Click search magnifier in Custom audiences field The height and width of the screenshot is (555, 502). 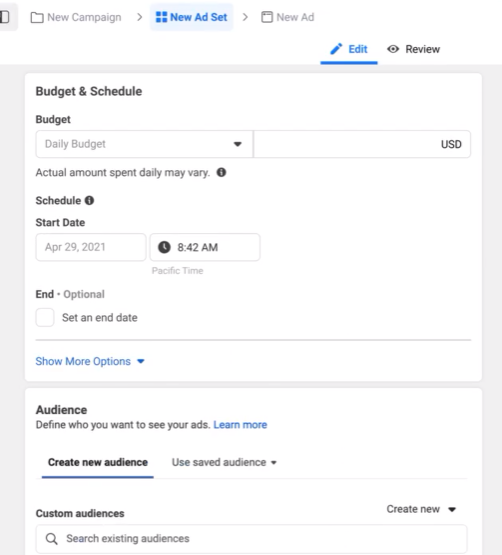[52, 539]
